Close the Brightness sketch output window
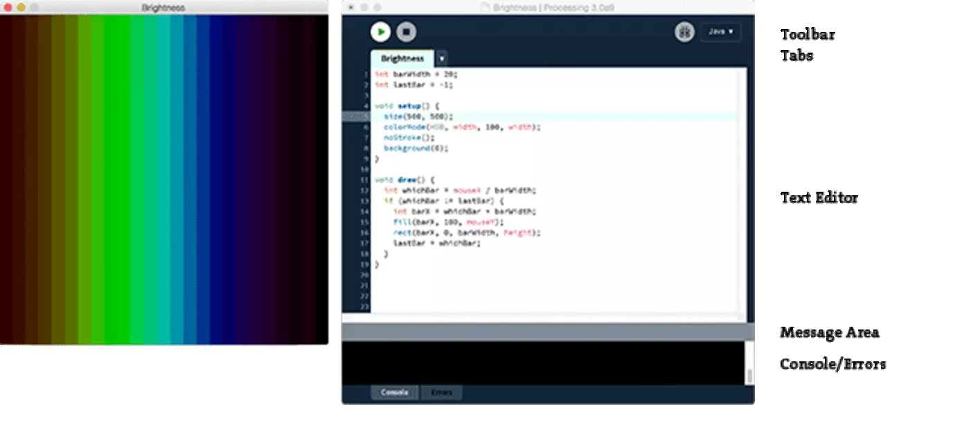The width and height of the screenshot is (980, 443). coord(8,8)
